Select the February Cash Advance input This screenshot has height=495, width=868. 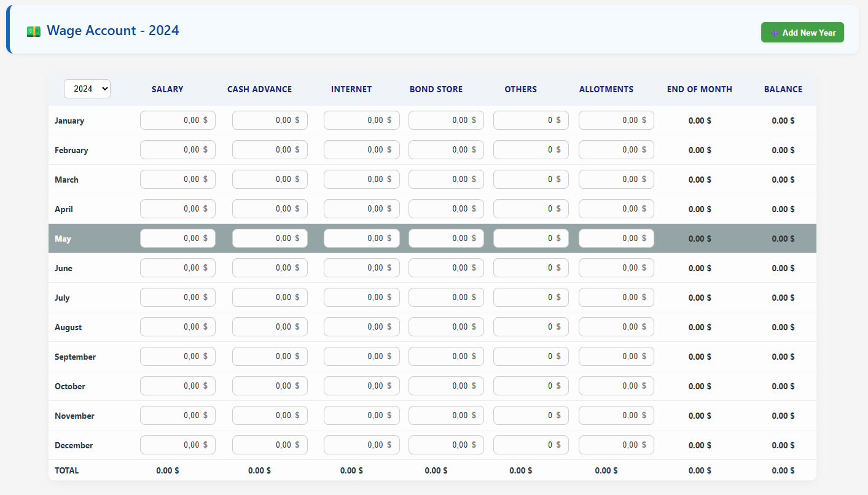(270, 150)
